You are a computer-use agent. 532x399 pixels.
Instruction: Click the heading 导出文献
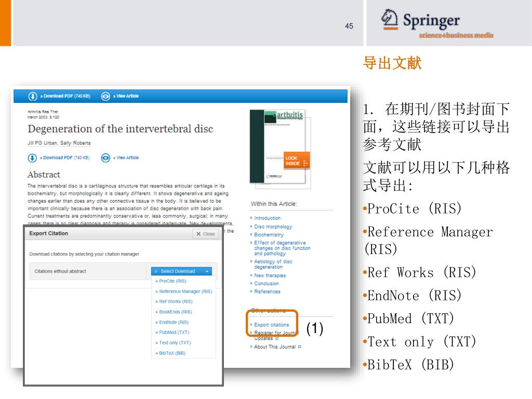(x=392, y=63)
